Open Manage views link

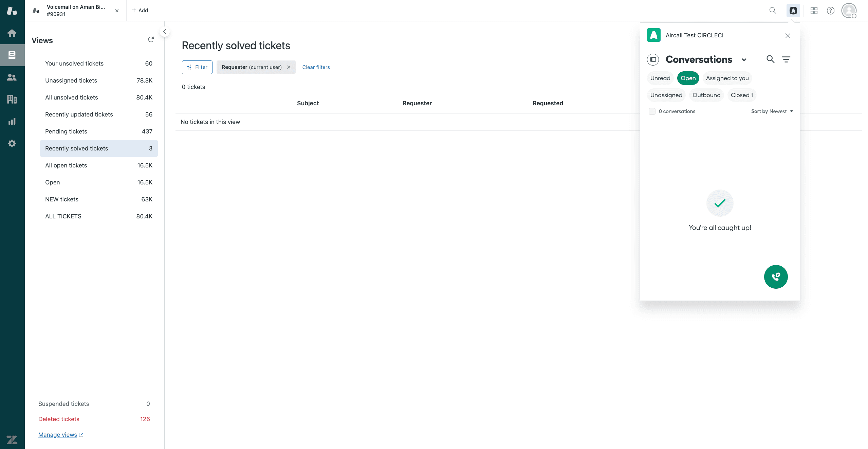point(58,434)
